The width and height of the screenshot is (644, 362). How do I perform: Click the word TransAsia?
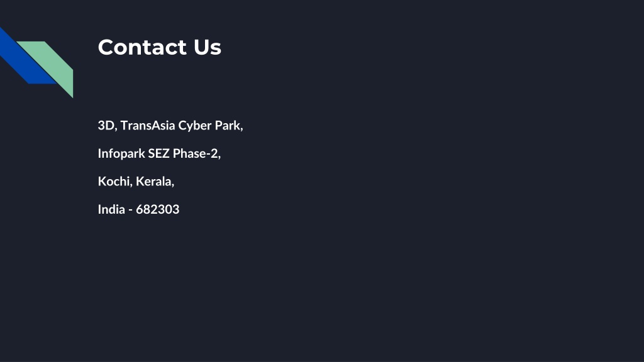tap(147, 125)
